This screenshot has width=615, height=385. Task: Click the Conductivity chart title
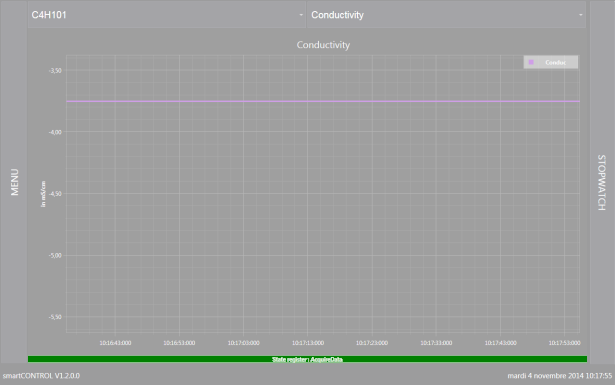[x=323, y=45]
